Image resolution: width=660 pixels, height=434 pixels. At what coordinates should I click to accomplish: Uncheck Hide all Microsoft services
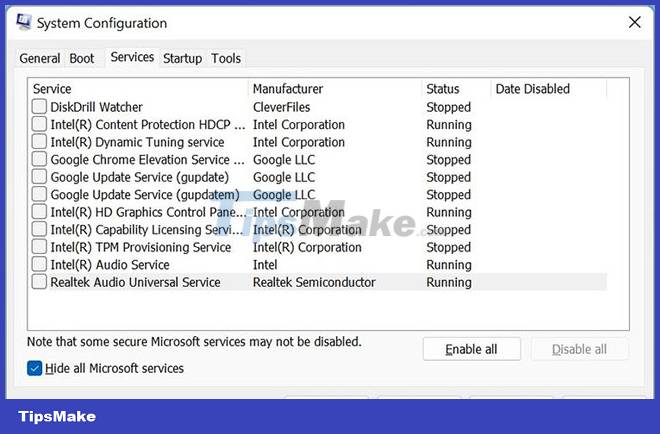pos(35,368)
